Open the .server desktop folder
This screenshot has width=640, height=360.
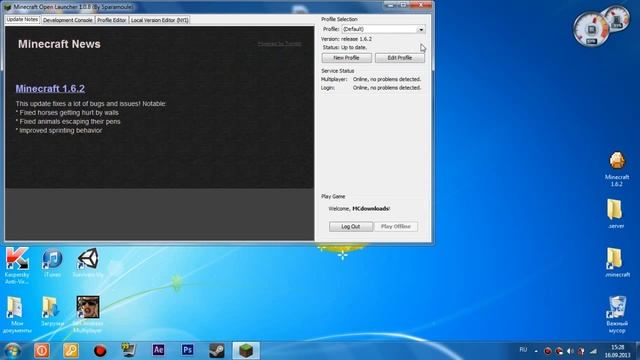[616, 213]
